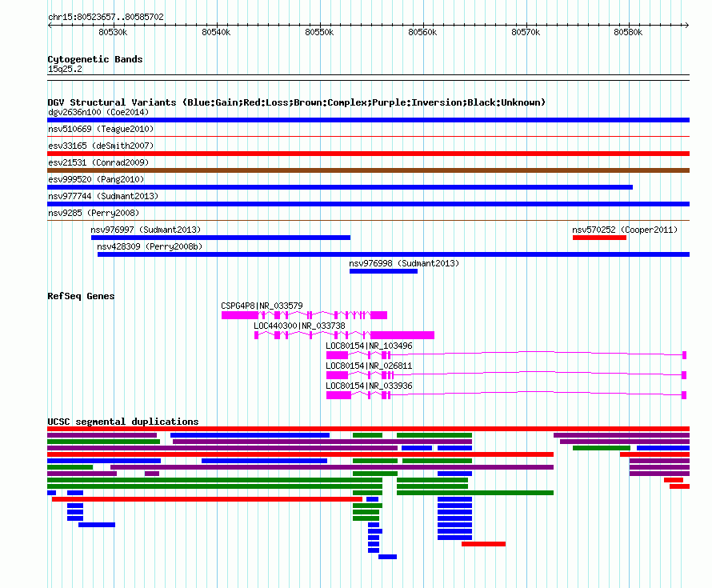Click the 80550k ruler tick label
Screen dimensions: 712x588
(319, 32)
